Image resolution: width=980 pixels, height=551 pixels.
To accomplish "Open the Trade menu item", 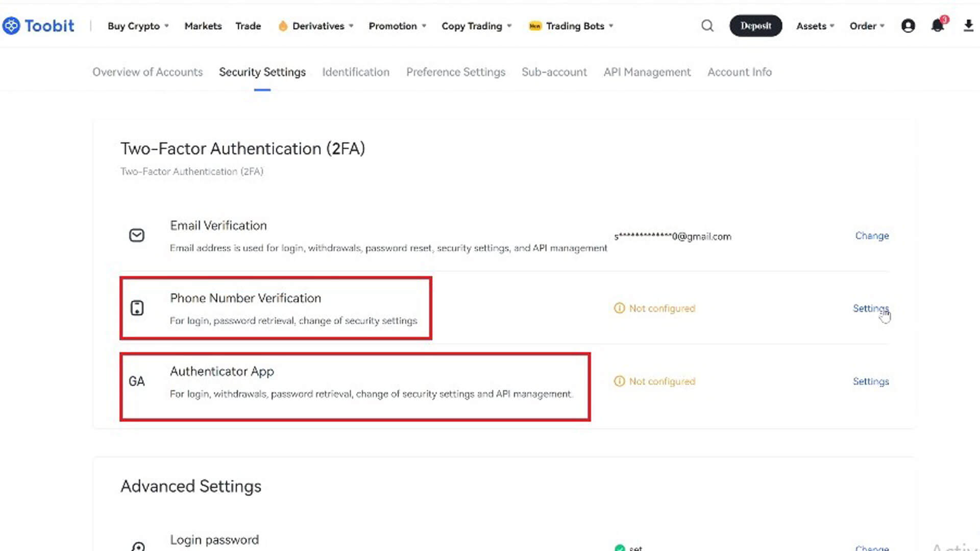I will (x=248, y=26).
